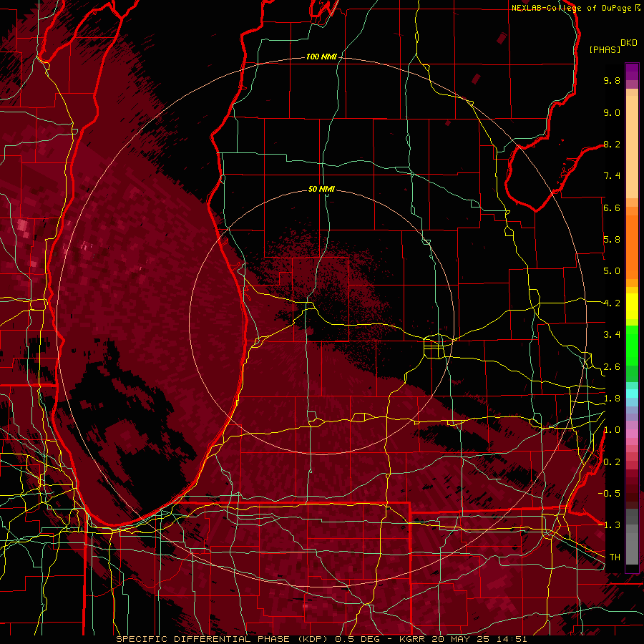Image resolution: width=644 pixels, height=644 pixels.
Task: Click the pink segment of the color bar
Action: coord(632,434)
